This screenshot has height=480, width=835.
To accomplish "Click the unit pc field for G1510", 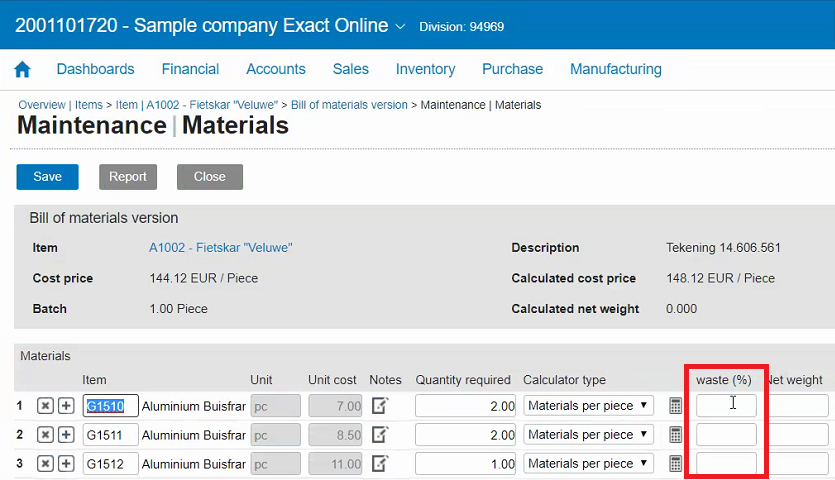I will point(275,406).
